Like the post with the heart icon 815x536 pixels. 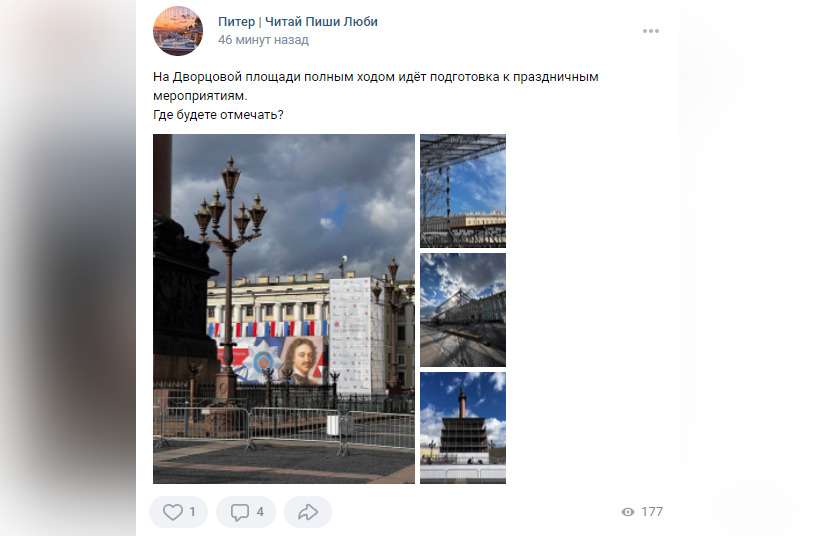[173, 512]
